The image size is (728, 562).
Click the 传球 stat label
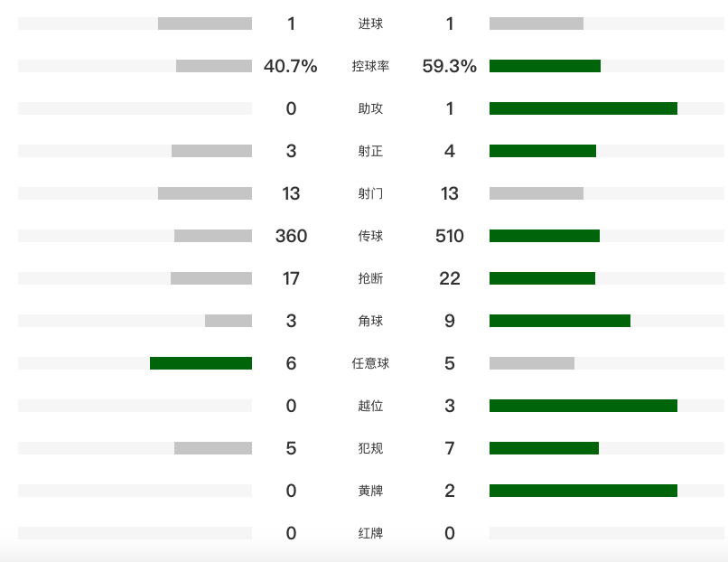370,236
